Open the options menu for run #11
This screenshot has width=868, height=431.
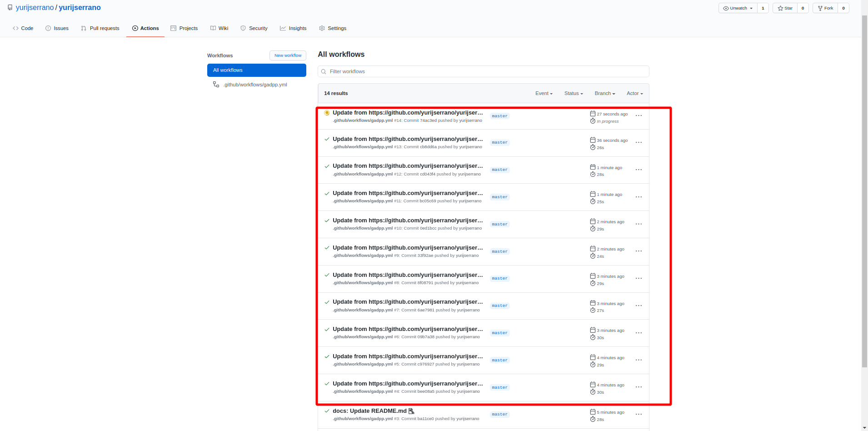point(639,197)
